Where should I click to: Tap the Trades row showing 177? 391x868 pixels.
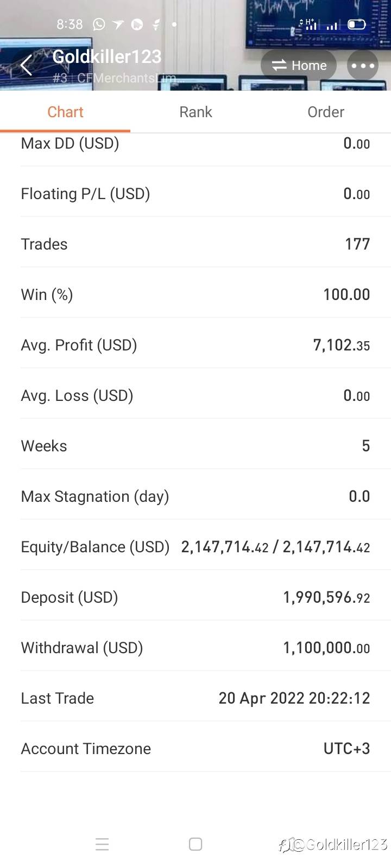195,244
